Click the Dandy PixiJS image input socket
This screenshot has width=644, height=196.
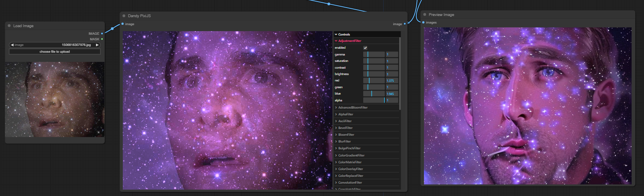pos(122,24)
